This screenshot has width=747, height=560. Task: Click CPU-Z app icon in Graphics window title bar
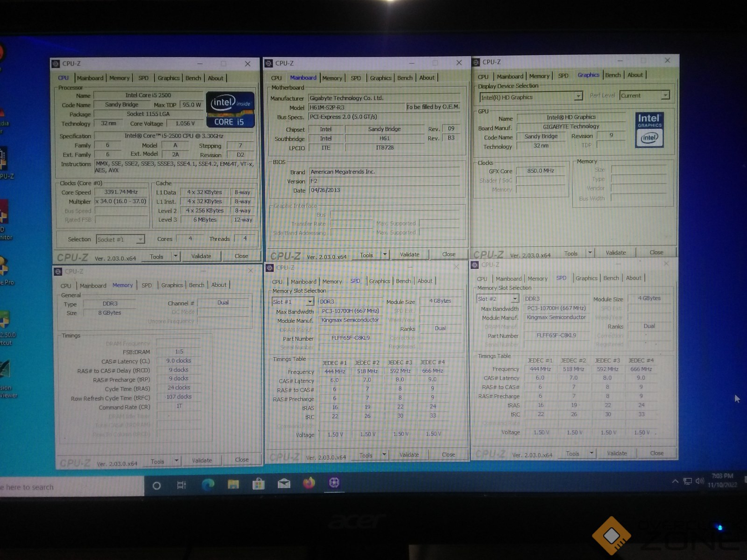point(476,62)
